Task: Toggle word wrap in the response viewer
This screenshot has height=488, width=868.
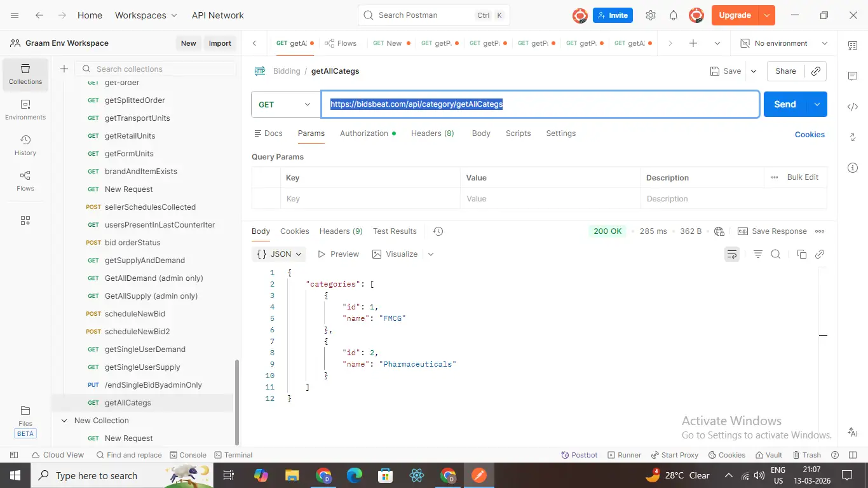Action: coord(732,254)
